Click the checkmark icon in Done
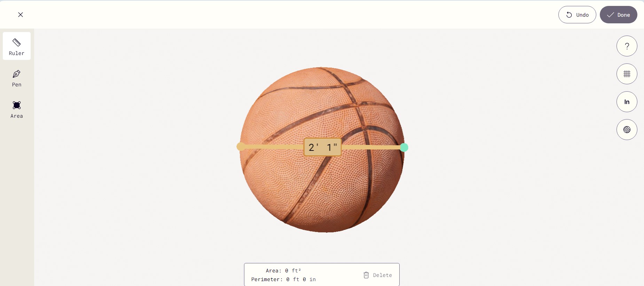 (610, 15)
